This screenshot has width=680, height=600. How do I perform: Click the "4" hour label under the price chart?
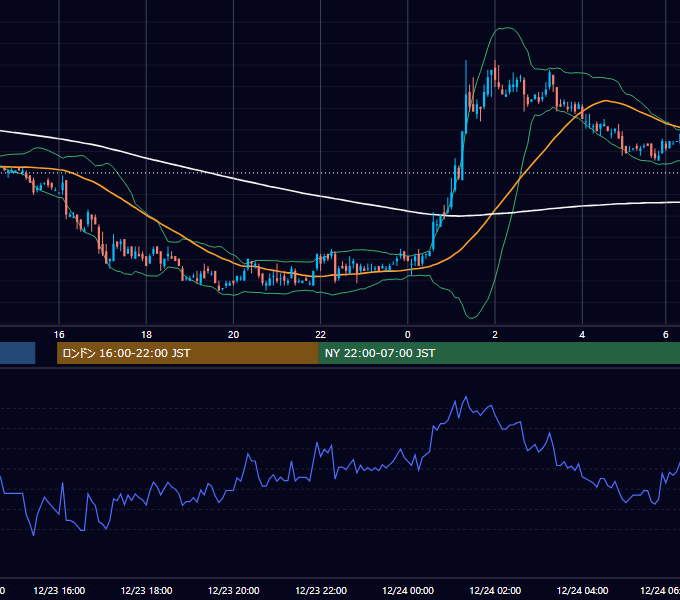[582, 335]
